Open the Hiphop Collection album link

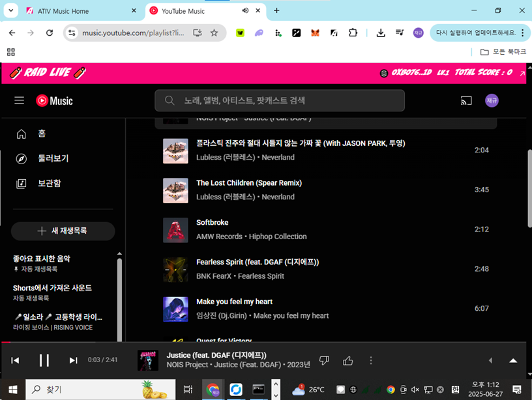pyautogui.click(x=278, y=236)
